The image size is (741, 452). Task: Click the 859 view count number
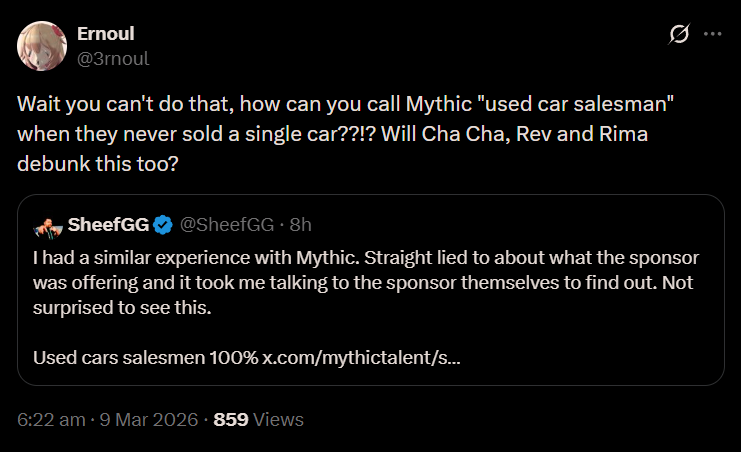coord(231,420)
